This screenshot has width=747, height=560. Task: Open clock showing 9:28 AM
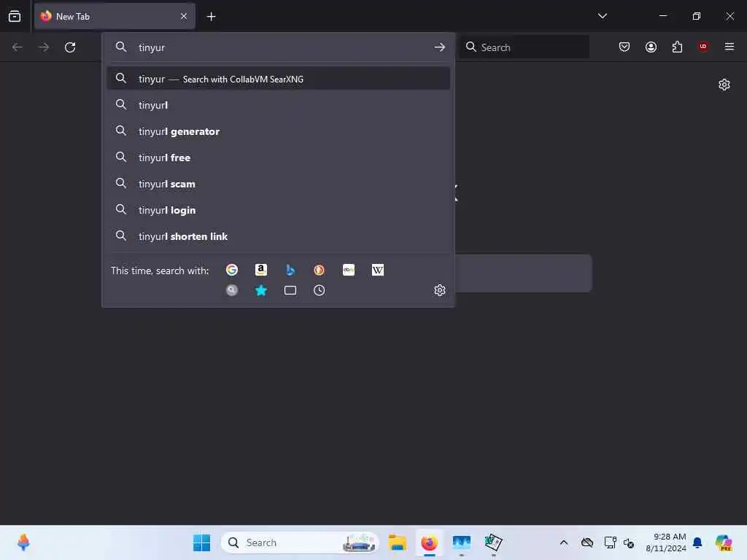click(x=665, y=542)
